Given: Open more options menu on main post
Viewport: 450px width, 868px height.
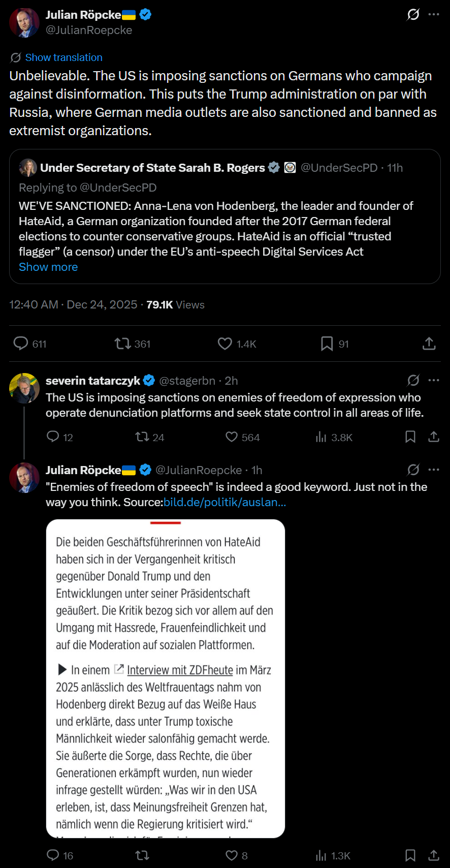Looking at the screenshot, I should (434, 14).
